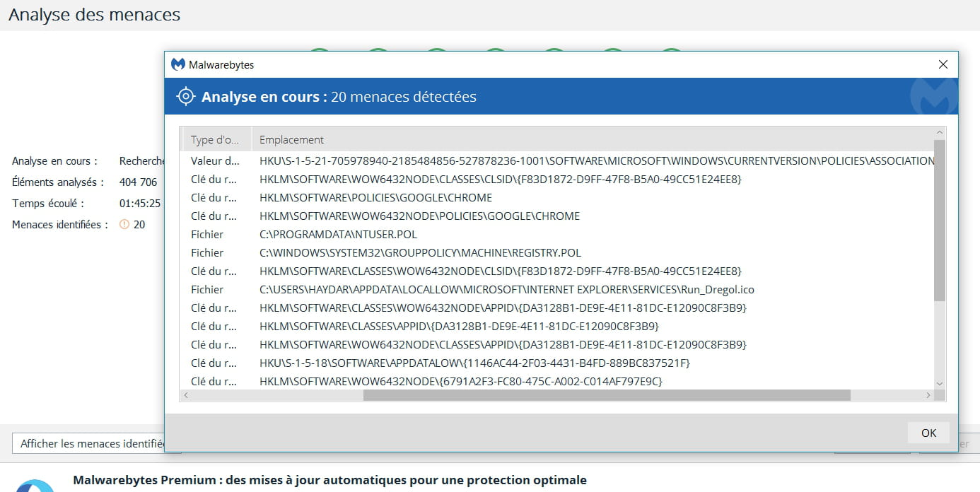Open Afficher les menaces identifiées in main window
Screen dimensions: 980x492
(x=88, y=444)
